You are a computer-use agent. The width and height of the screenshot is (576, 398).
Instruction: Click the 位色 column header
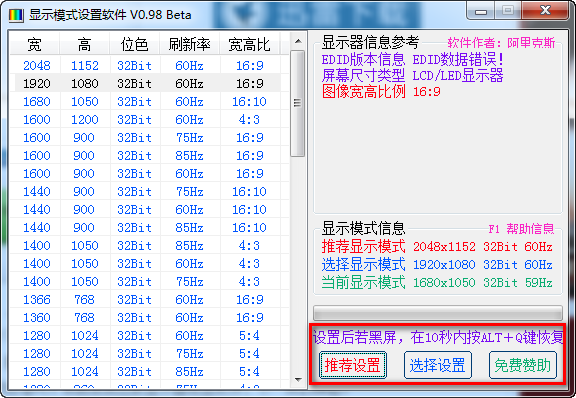pos(134,44)
